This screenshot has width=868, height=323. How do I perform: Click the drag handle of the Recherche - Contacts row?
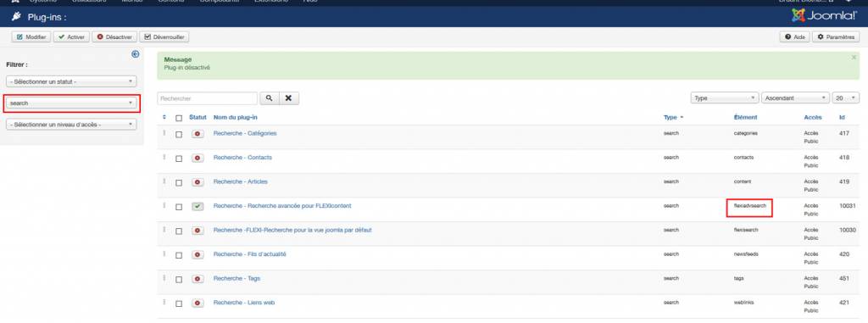(x=164, y=158)
